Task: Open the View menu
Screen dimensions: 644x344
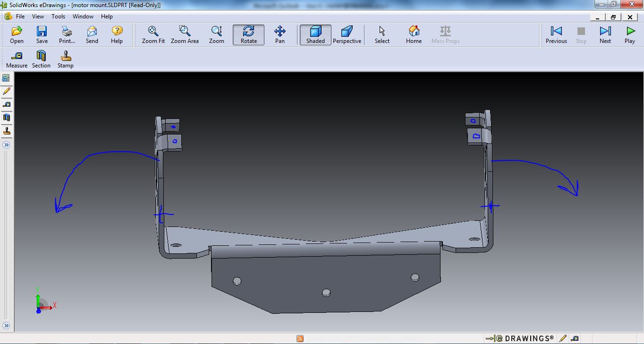Action: (38, 17)
